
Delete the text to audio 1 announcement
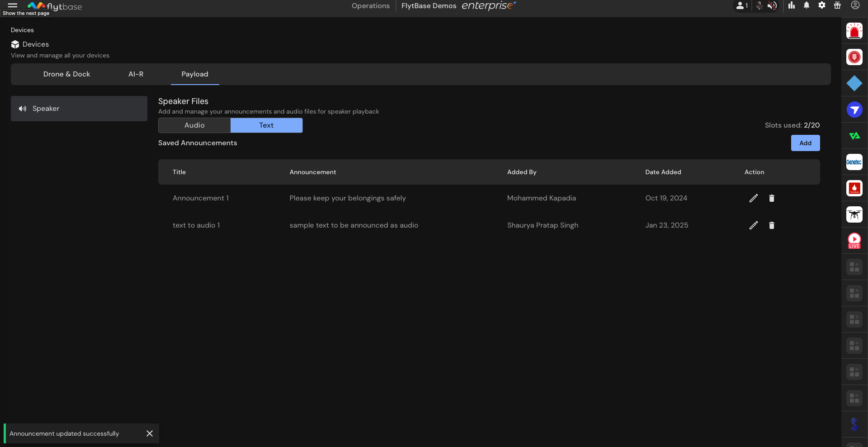(x=771, y=225)
